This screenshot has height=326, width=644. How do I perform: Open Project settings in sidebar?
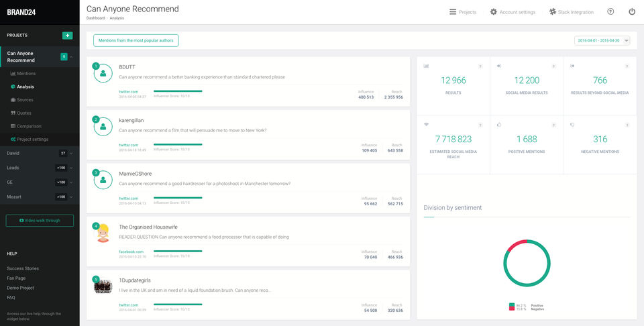coord(32,139)
